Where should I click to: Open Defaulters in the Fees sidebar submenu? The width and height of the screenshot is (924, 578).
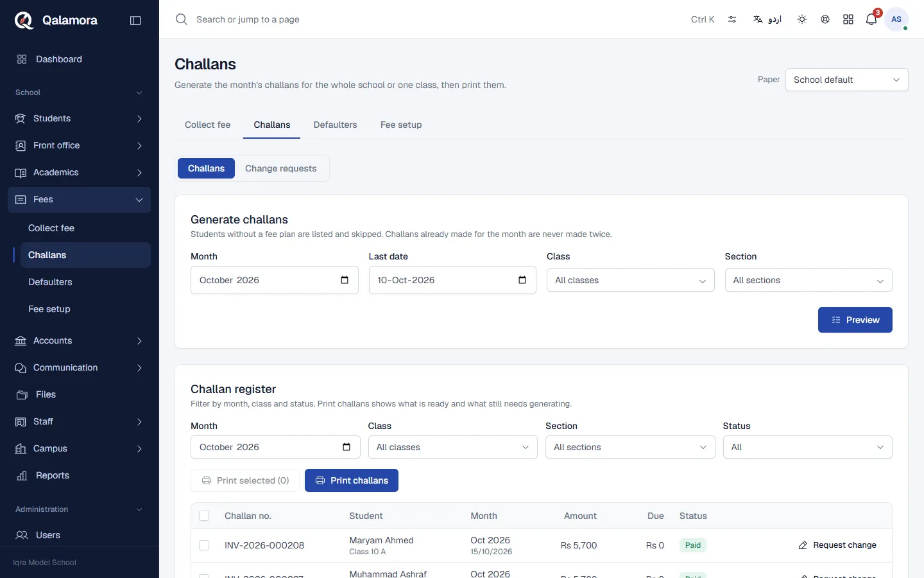[x=85, y=282]
